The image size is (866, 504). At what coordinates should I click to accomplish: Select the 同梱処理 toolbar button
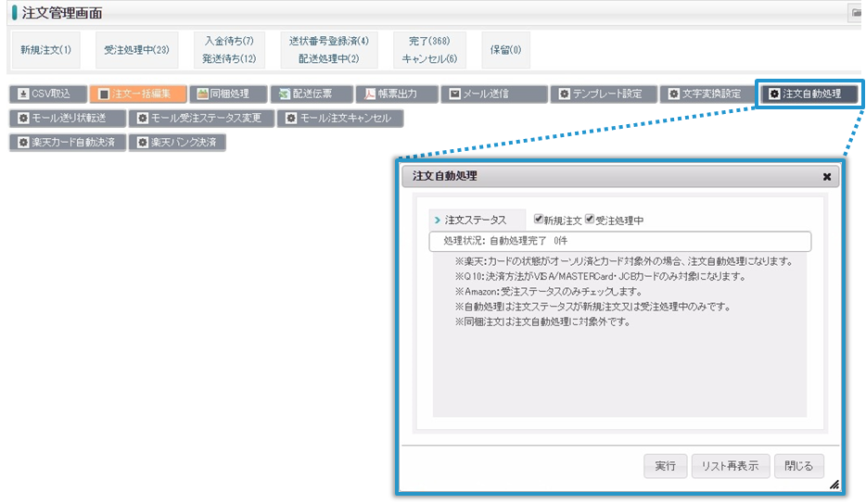(x=227, y=94)
